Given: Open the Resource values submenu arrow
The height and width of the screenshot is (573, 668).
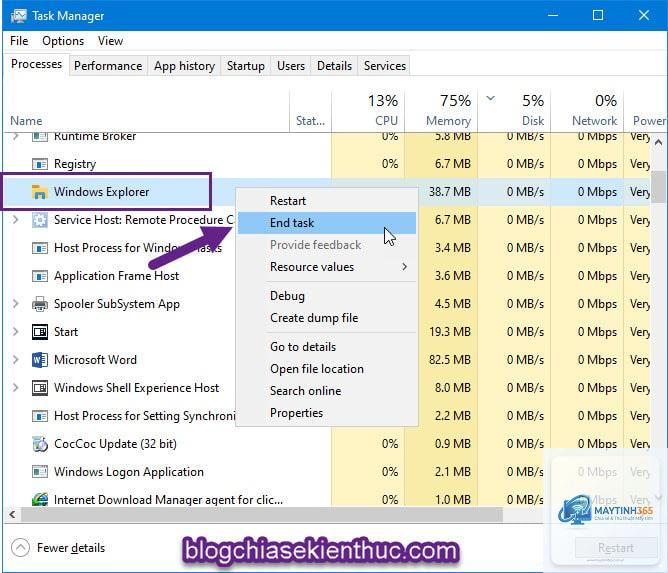Looking at the screenshot, I should tap(404, 267).
